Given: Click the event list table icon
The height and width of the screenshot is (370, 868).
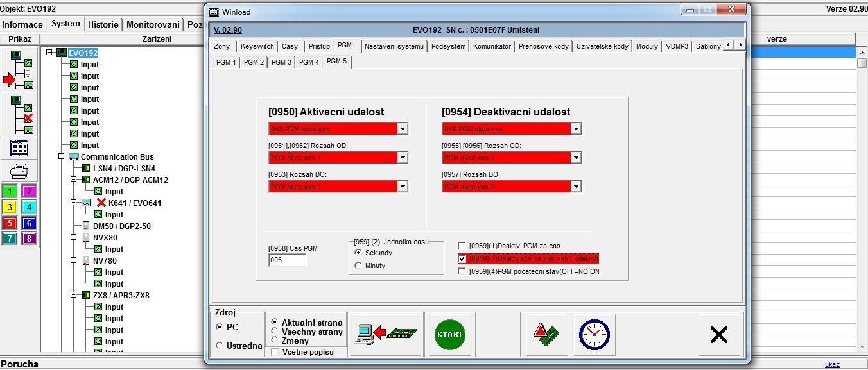Looking at the screenshot, I should tap(20, 147).
